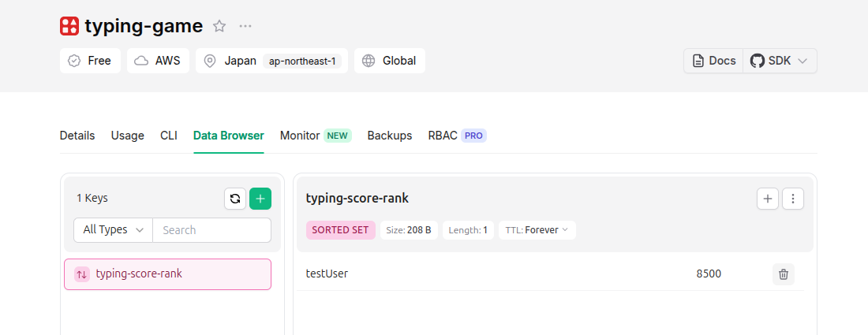Click the NEW badge next to Monitor
This screenshot has height=335, width=868.
point(338,136)
